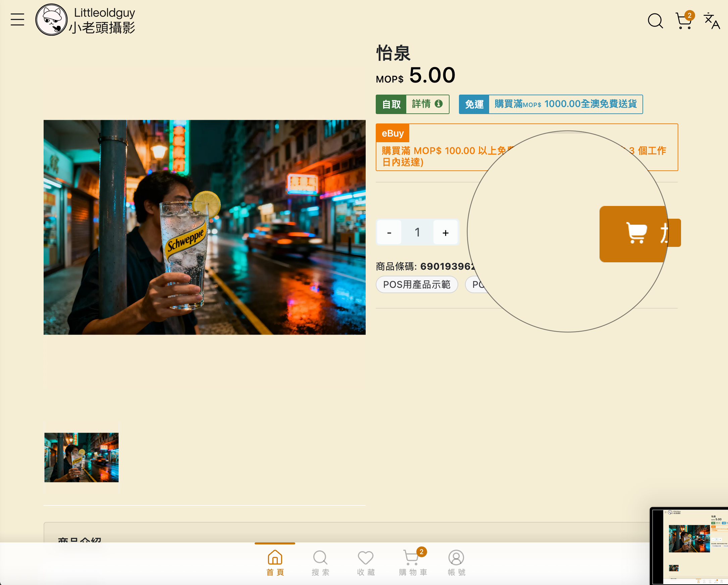Increase quantity with plus button
This screenshot has height=585, width=728.
[x=446, y=232]
